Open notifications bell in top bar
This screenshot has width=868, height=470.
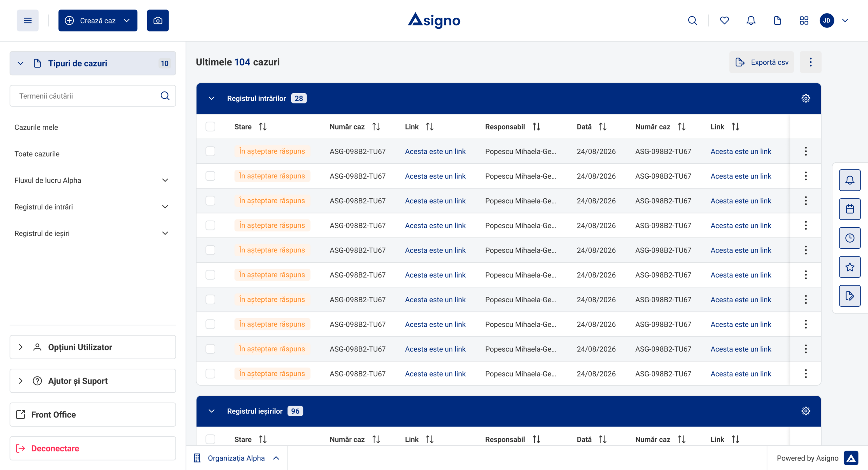(x=751, y=21)
